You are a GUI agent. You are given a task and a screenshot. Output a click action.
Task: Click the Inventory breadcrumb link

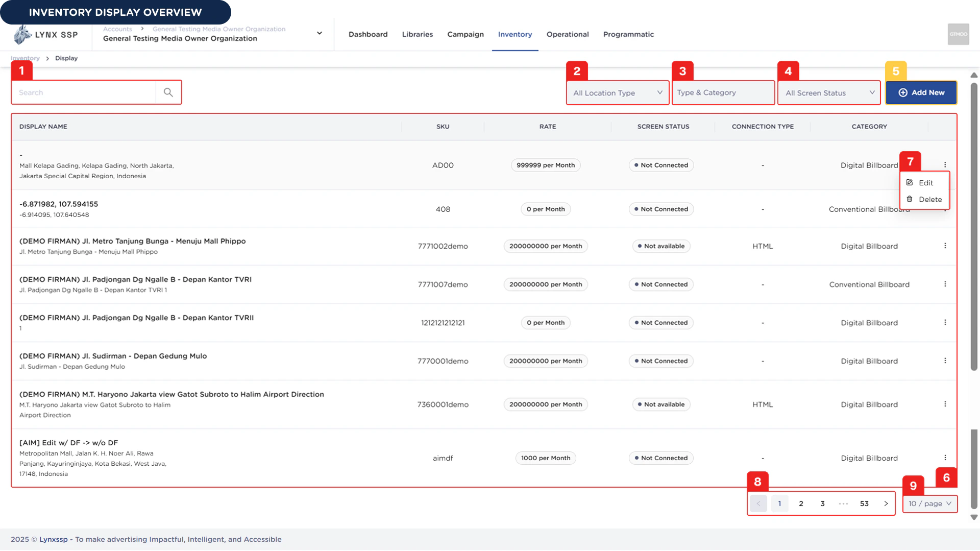point(25,58)
